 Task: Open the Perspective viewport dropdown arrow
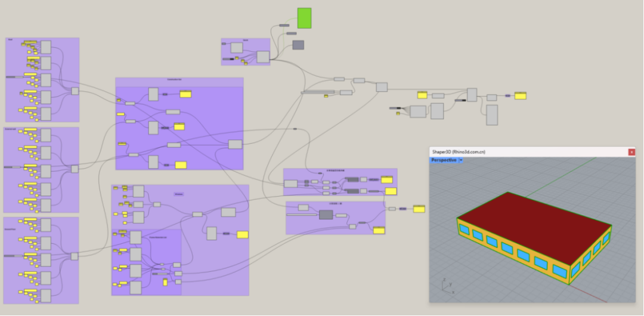461,160
